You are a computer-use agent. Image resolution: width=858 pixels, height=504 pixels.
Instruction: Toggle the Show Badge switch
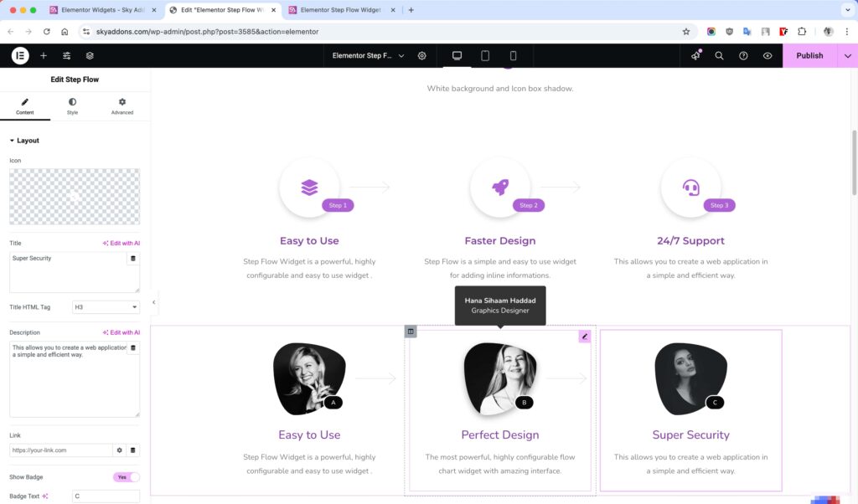(x=126, y=477)
